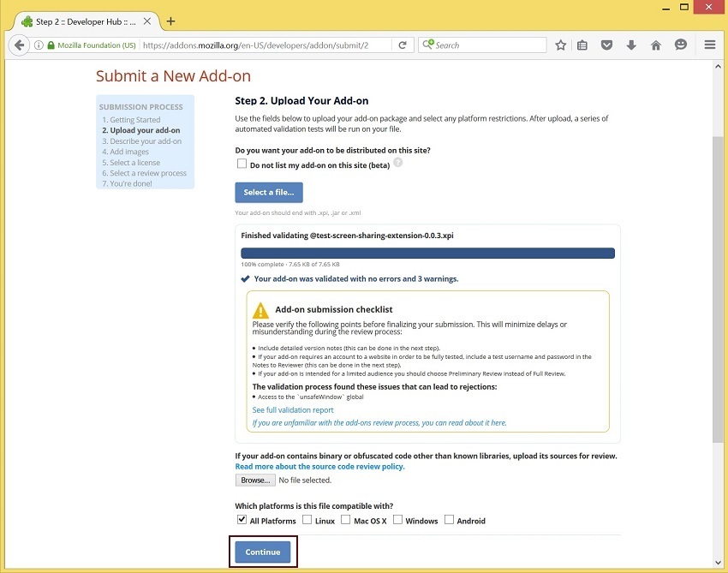Click the upload progress bar
The height and width of the screenshot is (573, 728).
tap(427, 253)
